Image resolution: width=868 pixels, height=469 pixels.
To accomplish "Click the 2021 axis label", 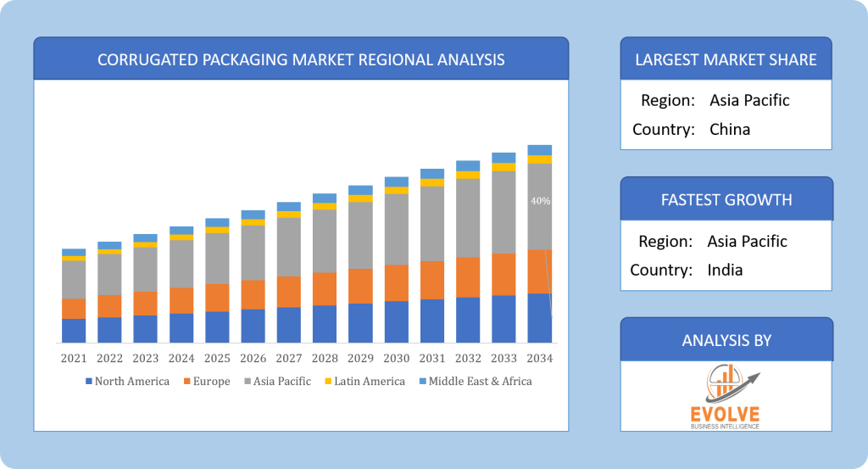I will click(x=74, y=358).
